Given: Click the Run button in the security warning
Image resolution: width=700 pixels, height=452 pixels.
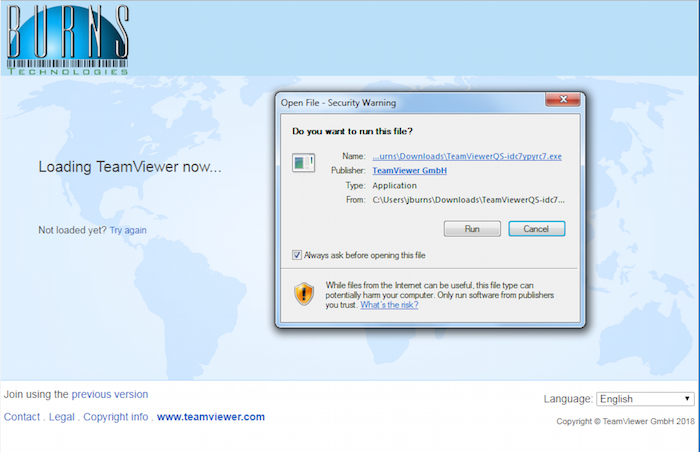Looking at the screenshot, I should pyautogui.click(x=472, y=229).
